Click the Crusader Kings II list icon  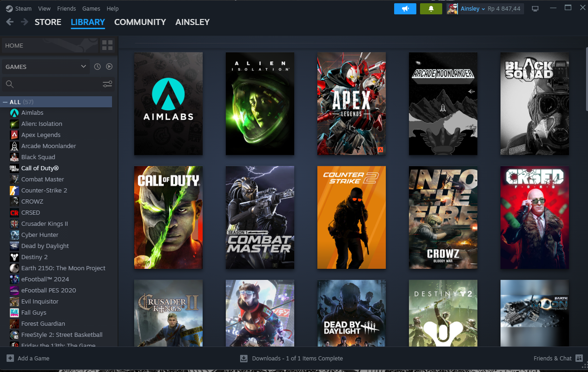14,224
